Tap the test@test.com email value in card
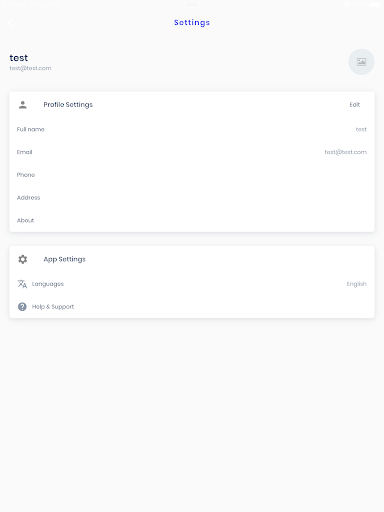The width and height of the screenshot is (384, 512). 346,152
